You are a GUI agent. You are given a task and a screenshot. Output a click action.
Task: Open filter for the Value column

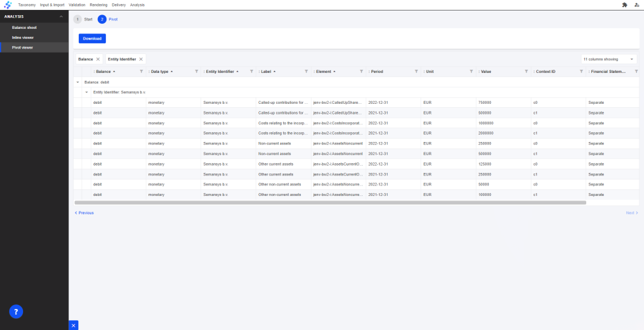point(526,71)
